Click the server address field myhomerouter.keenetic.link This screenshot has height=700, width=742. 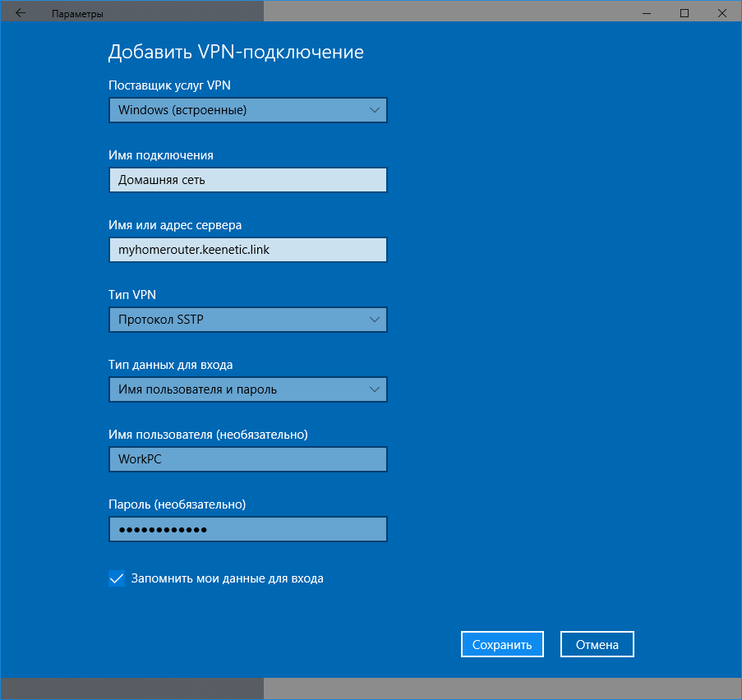tap(247, 250)
